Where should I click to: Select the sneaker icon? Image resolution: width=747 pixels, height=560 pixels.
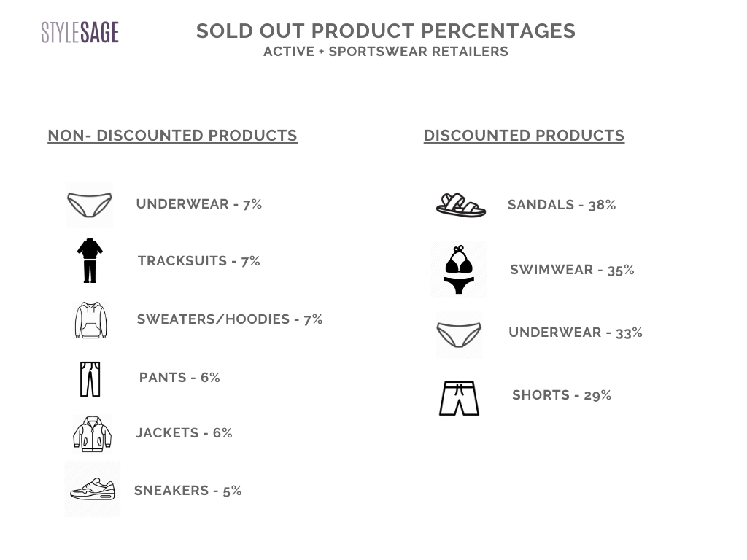coord(93,489)
